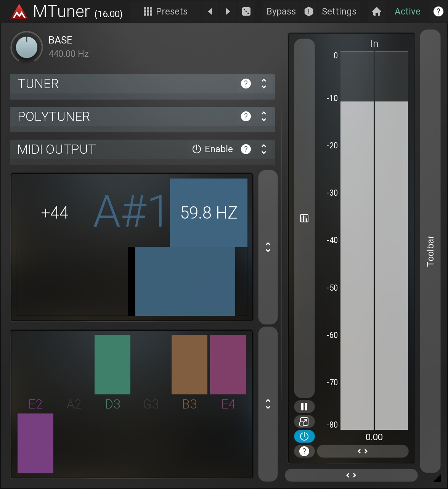
Task: Open the Presets browser
Action: pos(165,11)
